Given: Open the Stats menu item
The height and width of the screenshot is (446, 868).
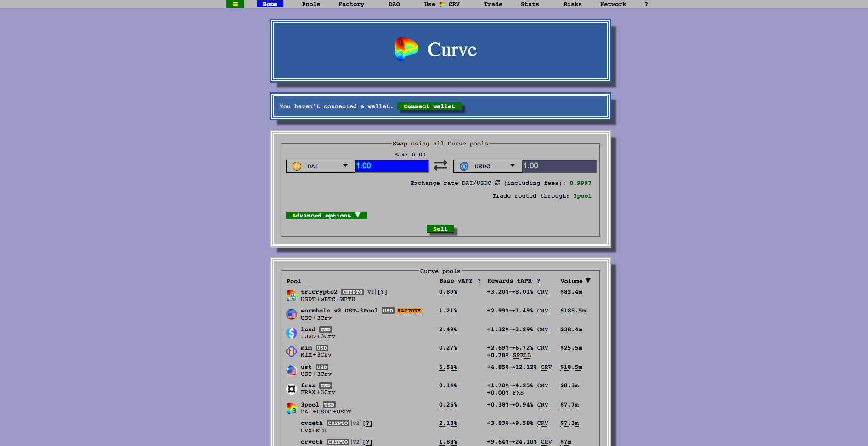Looking at the screenshot, I should (x=530, y=4).
